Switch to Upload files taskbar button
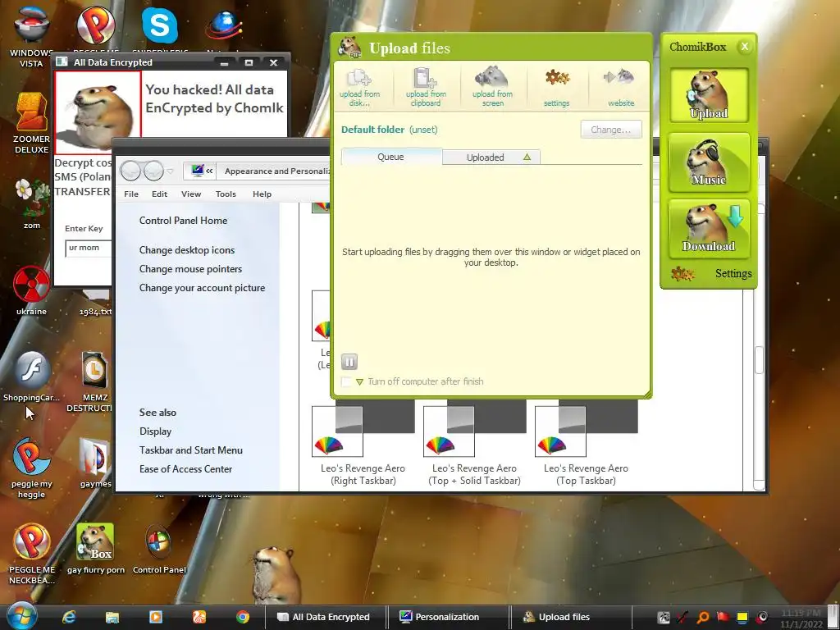This screenshot has width=840, height=630. click(x=571, y=617)
